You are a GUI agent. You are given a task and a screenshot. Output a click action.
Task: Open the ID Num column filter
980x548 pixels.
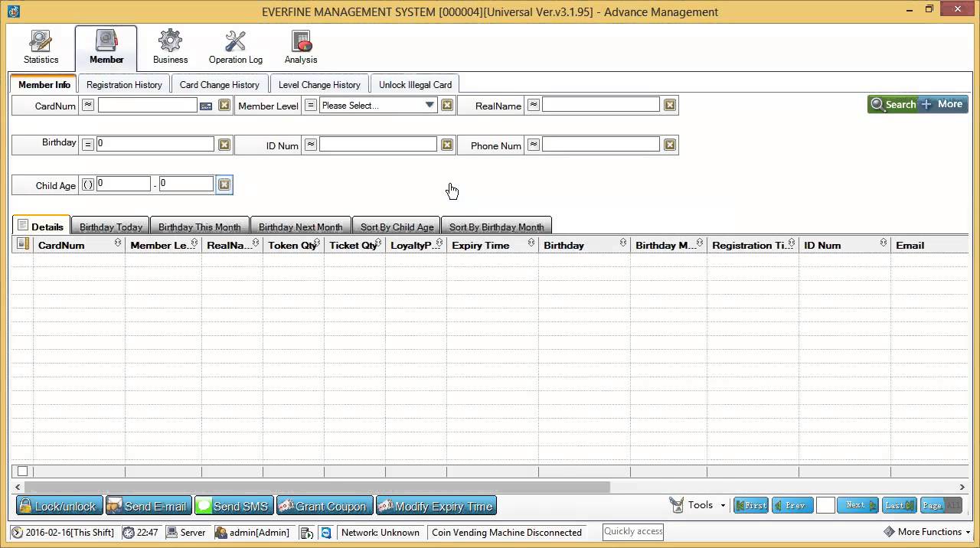coord(884,243)
